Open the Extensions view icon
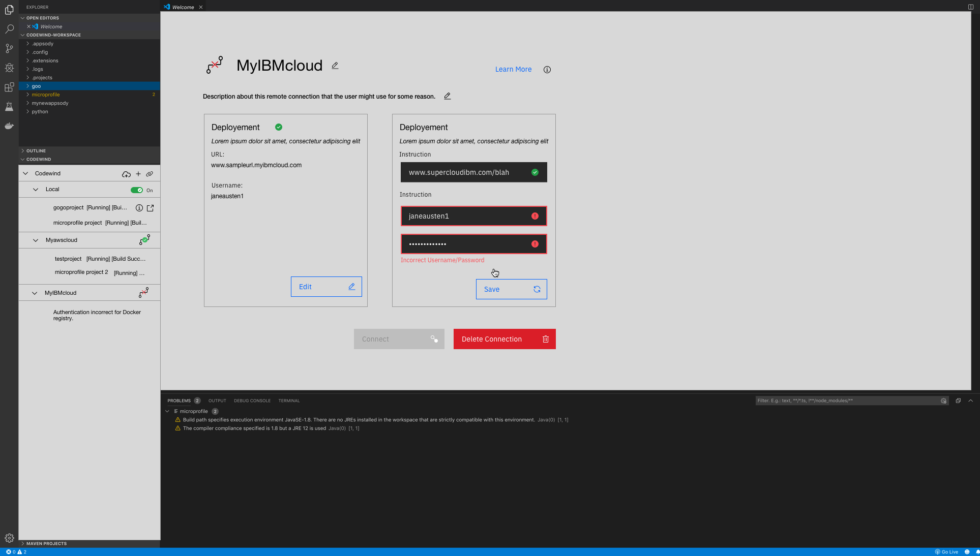 pos(9,87)
